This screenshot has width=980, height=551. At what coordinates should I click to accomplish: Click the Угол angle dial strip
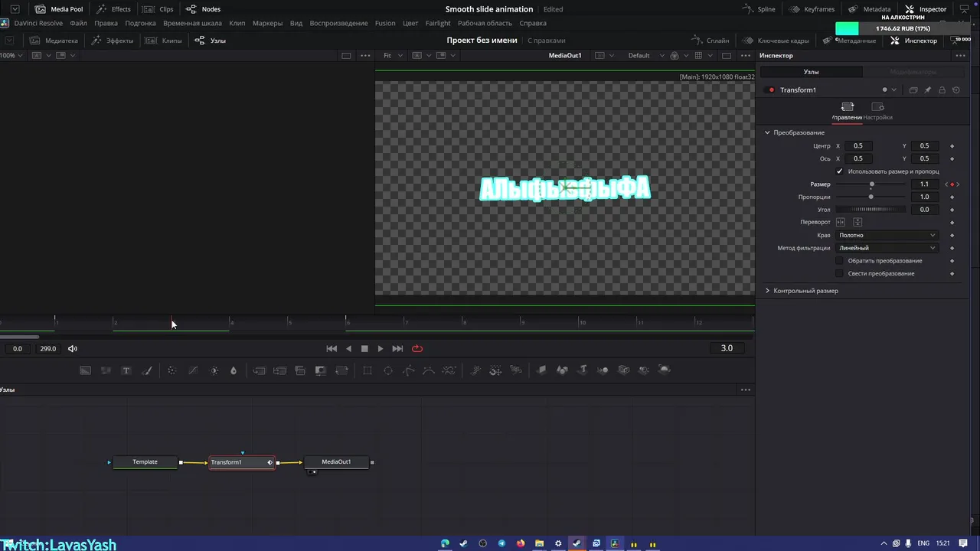871,210
